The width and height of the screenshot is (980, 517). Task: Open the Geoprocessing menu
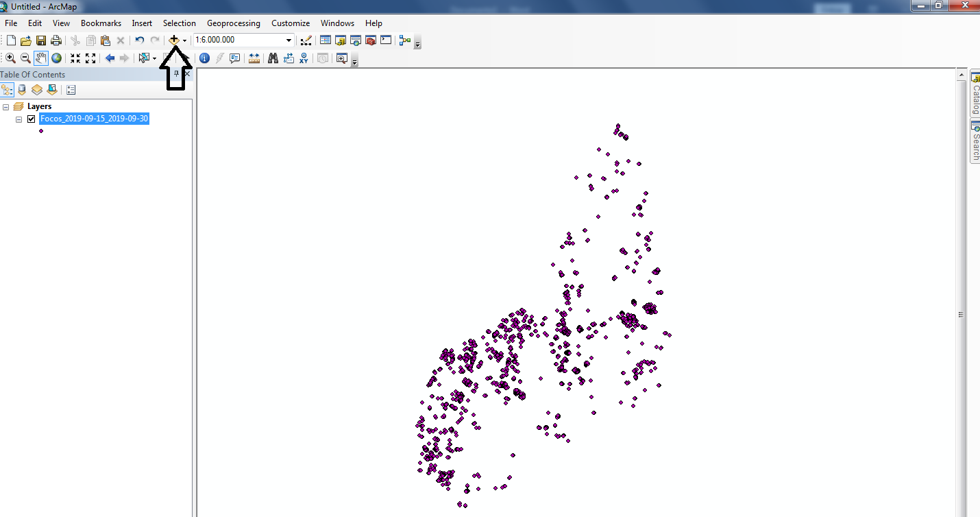point(233,23)
